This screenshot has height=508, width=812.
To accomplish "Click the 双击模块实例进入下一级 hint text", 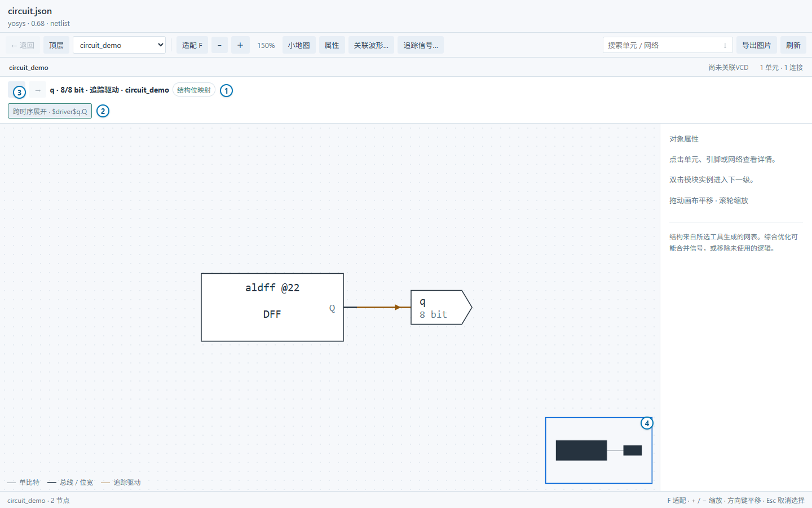I will point(712,180).
